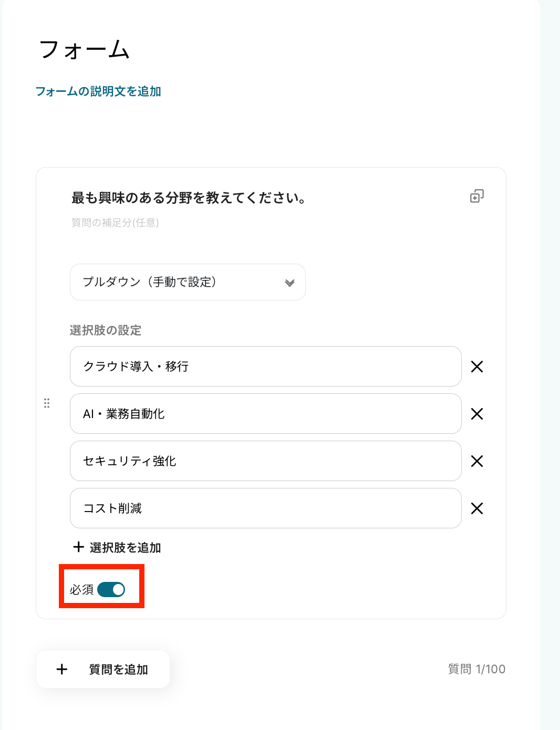
Task: Click the plus icon beside 選択肢を追加
Action: 79,547
